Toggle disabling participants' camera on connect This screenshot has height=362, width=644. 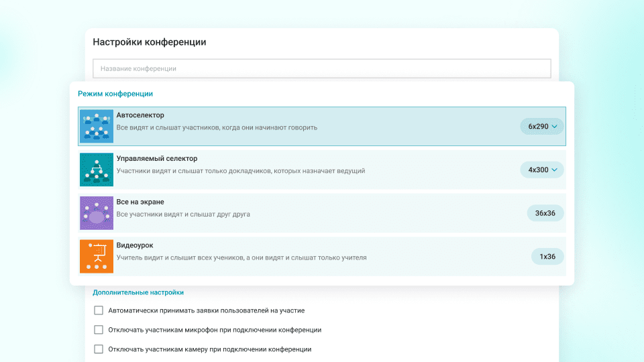[99, 349]
